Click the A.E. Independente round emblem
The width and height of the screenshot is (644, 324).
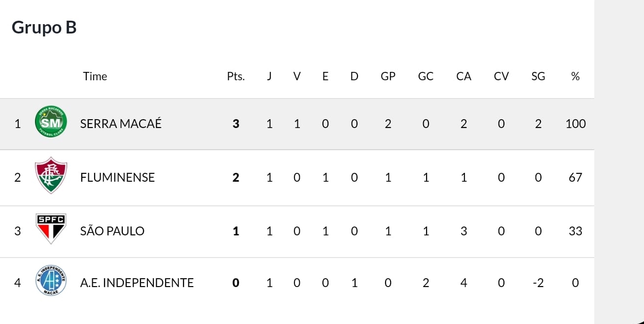point(51,280)
